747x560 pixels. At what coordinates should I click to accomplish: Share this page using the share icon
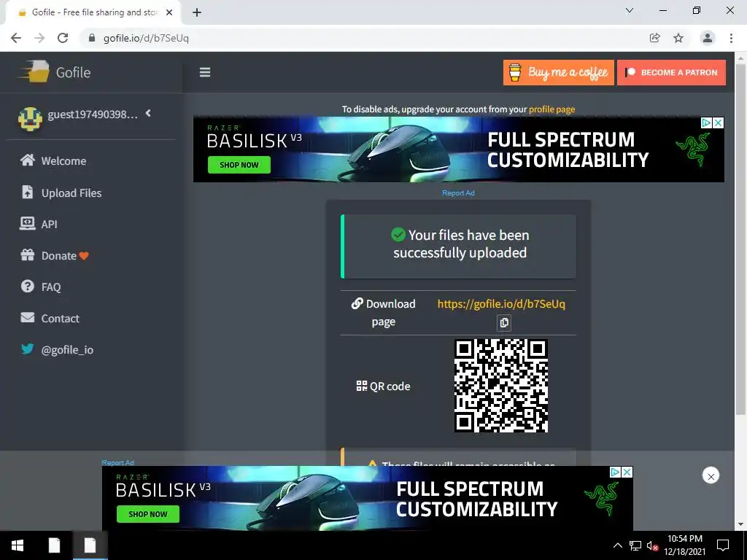click(x=654, y=38)
